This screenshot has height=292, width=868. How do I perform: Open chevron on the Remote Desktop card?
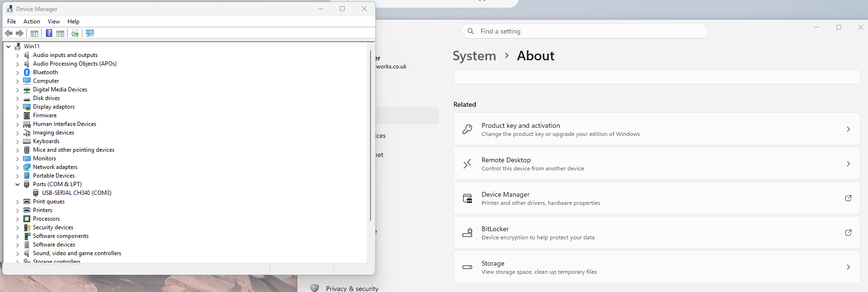coord(848,164)
